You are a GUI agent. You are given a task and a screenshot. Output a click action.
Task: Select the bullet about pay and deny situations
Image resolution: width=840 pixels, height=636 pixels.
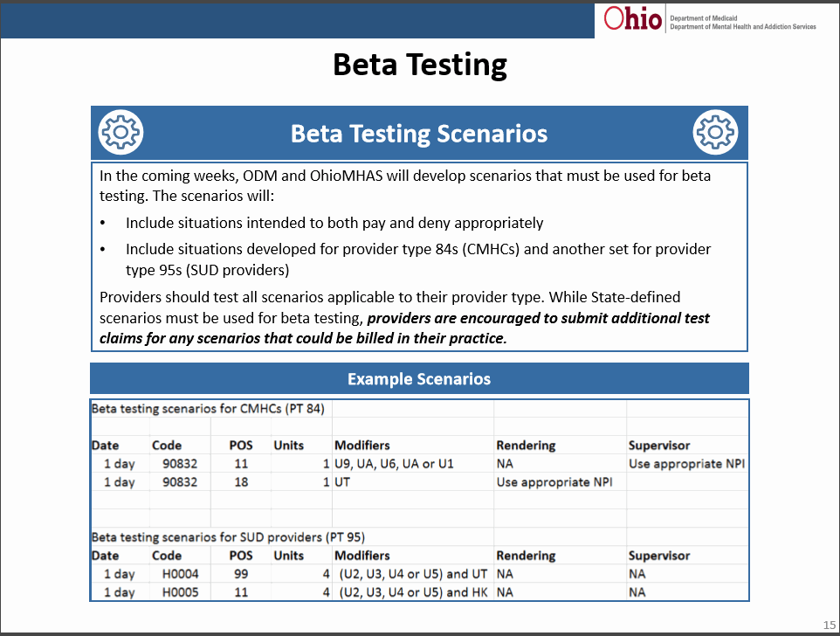tap(334, 223)
